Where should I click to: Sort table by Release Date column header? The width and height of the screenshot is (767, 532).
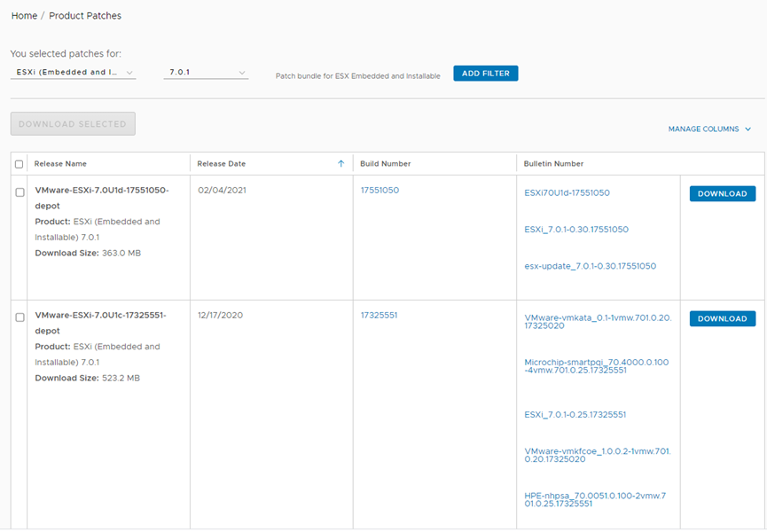pos(222,164)
